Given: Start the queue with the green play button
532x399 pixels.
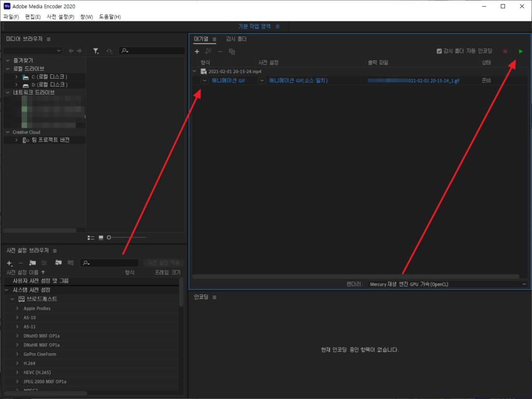Looking at the screenshot, I should pyautogui.click(x=521, y=51).
